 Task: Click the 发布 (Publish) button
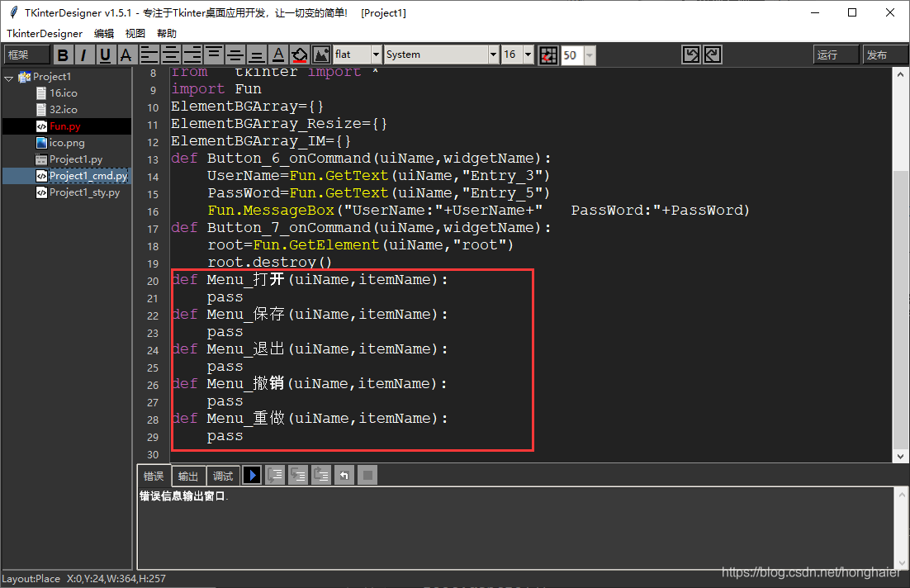coord(884,55)
